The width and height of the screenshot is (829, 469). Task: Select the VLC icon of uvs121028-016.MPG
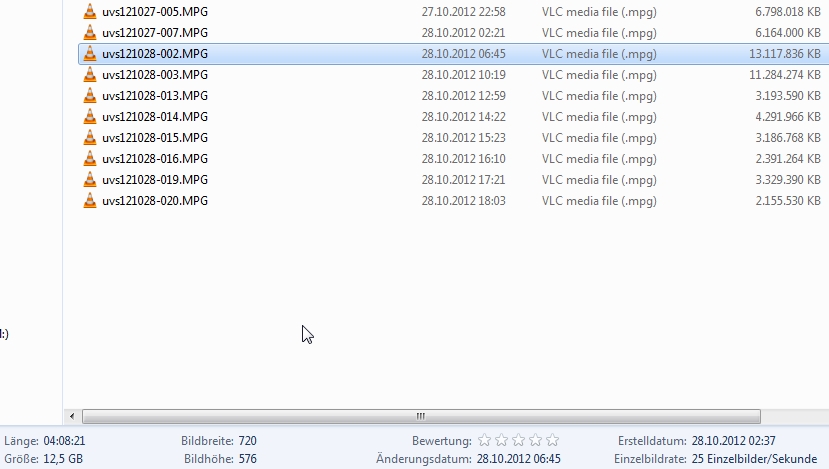coord(90,159)
